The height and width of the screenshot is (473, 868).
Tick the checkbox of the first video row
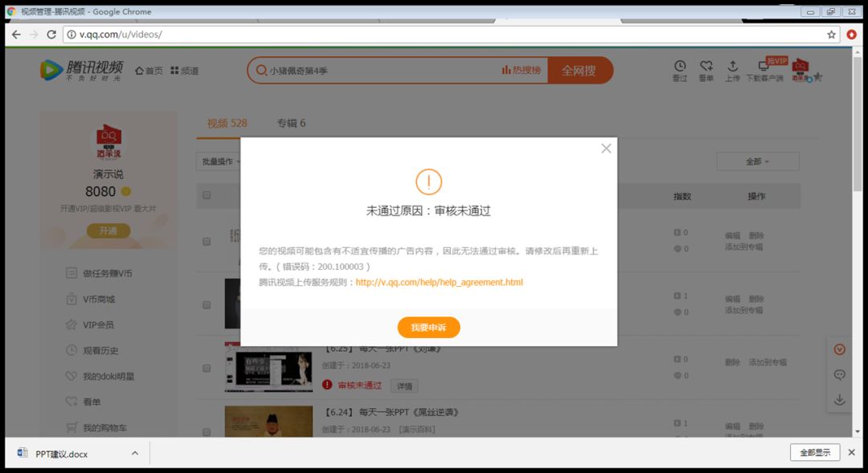[x=207, y=242]
